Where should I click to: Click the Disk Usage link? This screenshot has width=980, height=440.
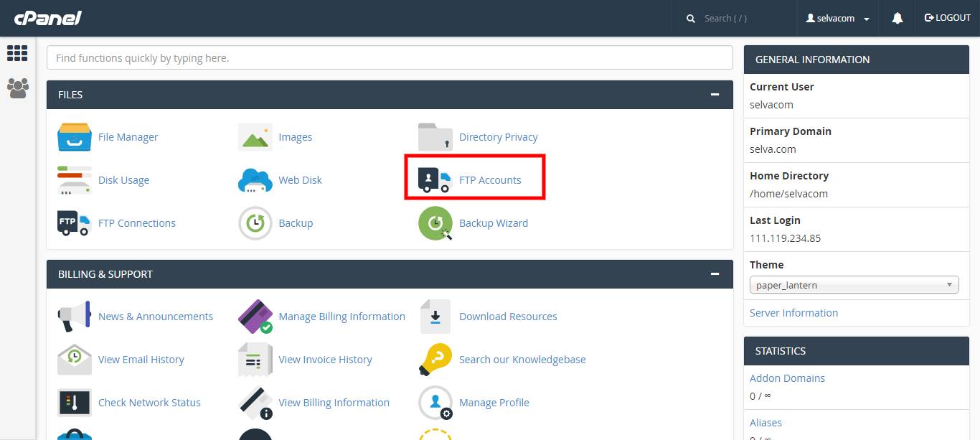[x=124, y=180]
